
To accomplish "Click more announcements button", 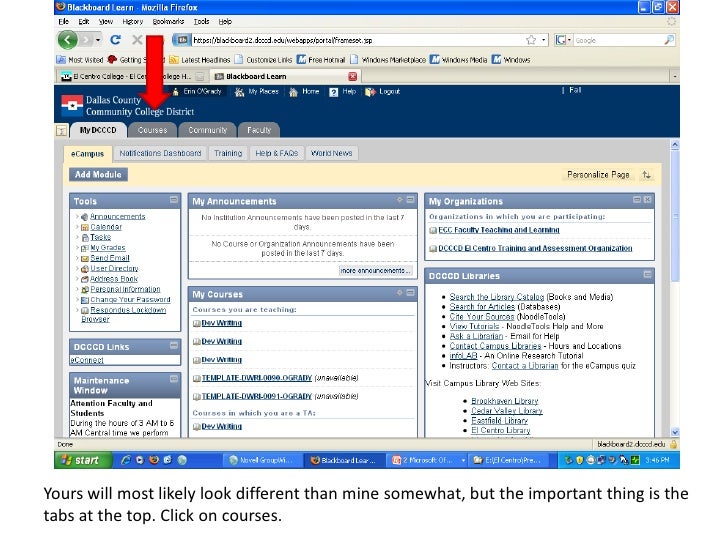I will pos(375,271).
